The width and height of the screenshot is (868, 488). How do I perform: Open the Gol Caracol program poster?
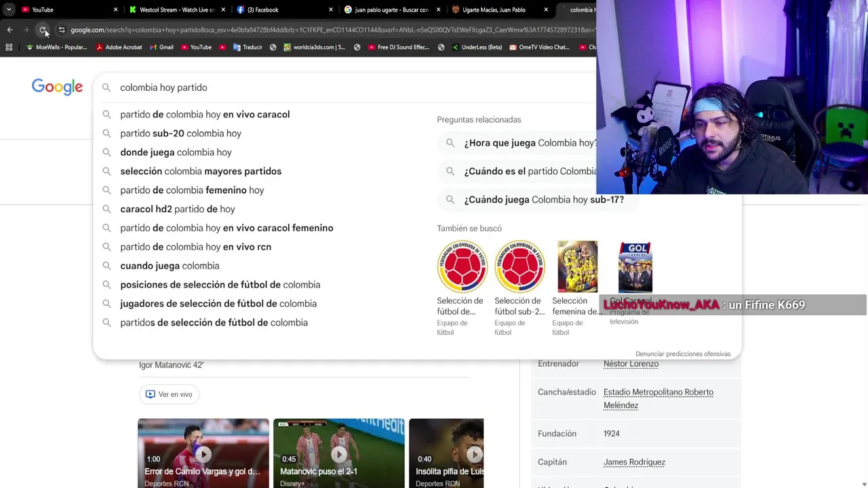tap(635, 267)
